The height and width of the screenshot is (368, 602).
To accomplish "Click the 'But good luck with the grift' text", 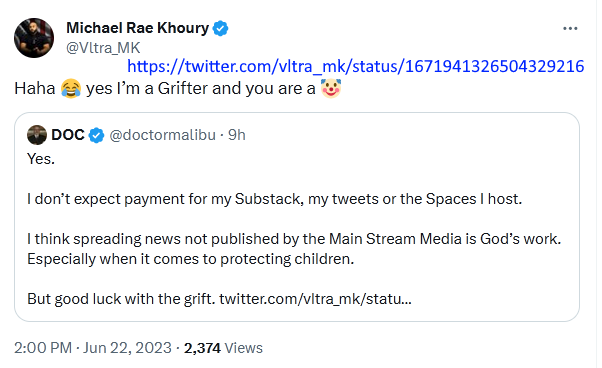I will tap(121, 299).
